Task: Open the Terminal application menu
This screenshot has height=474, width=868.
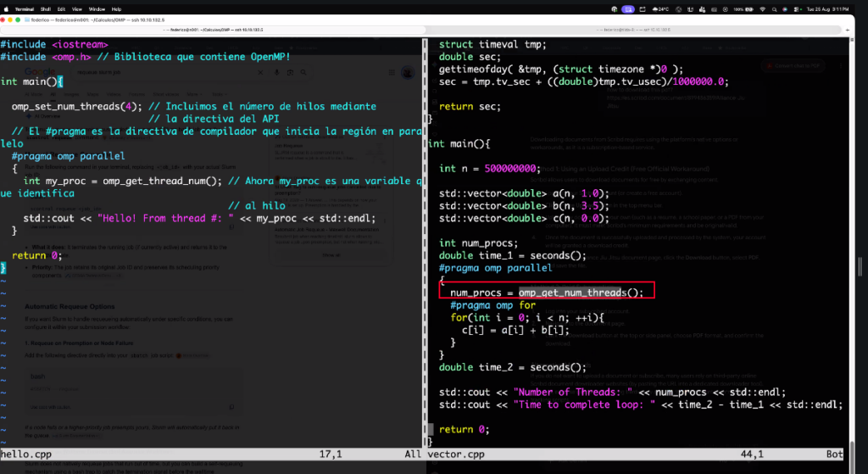Action: [24, 8]
